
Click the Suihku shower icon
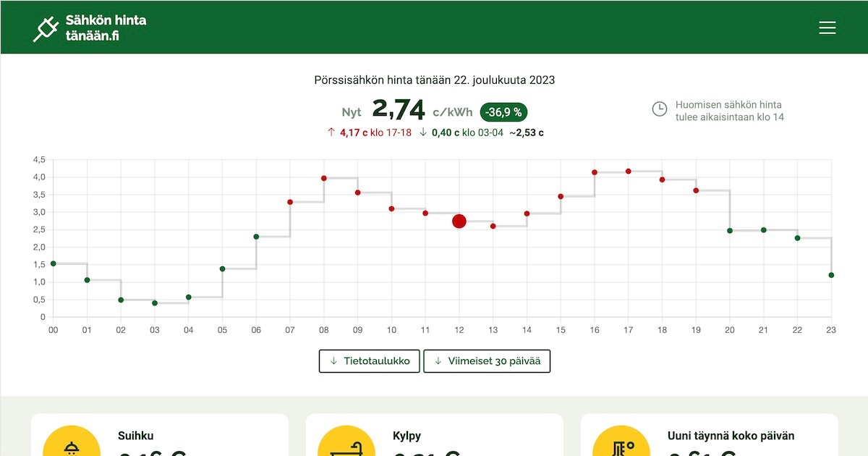click(71, 445)
